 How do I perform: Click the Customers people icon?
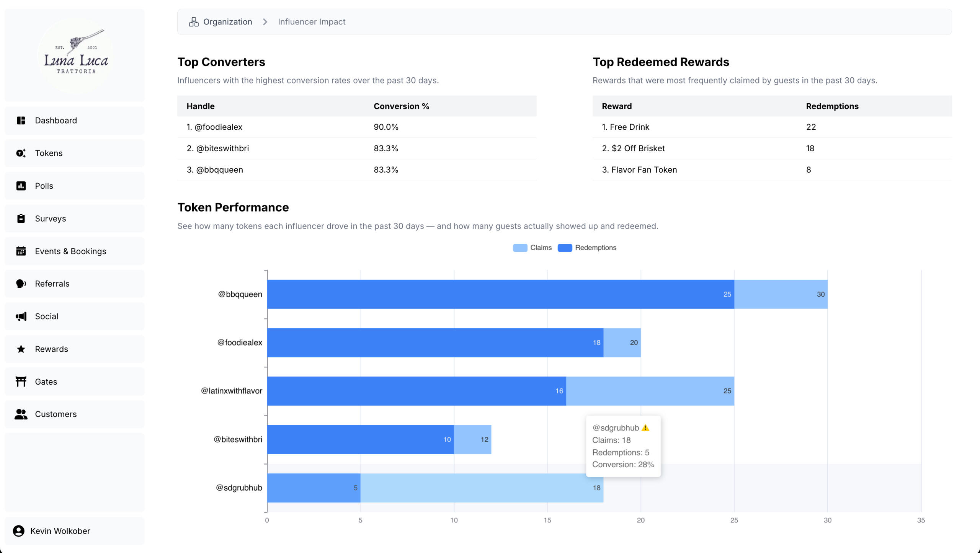[21, 414]
